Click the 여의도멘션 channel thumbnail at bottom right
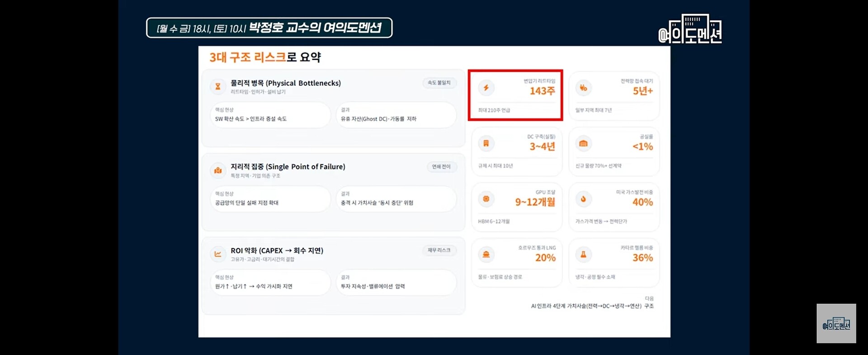868x355 pixels. (x=836, y=323)
